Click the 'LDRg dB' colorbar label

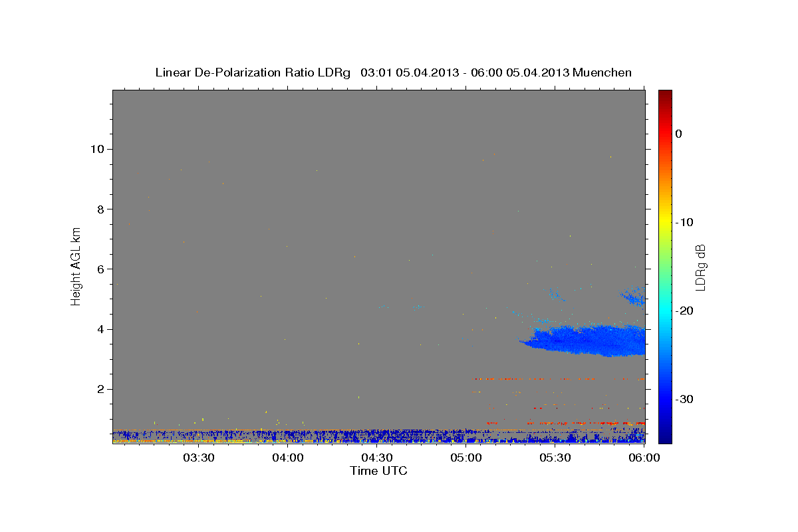(x=700, y=267)
